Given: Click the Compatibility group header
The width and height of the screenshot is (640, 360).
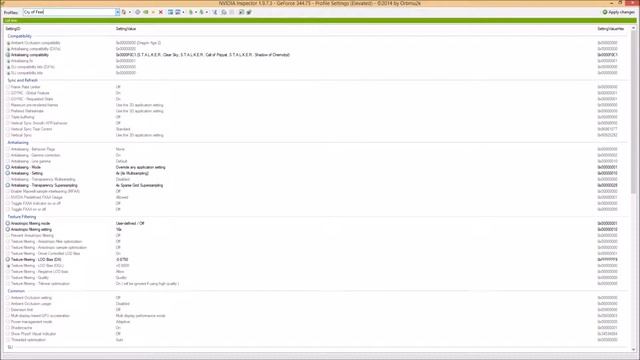Looking at the screenshot, I should (x=20, y=36).
